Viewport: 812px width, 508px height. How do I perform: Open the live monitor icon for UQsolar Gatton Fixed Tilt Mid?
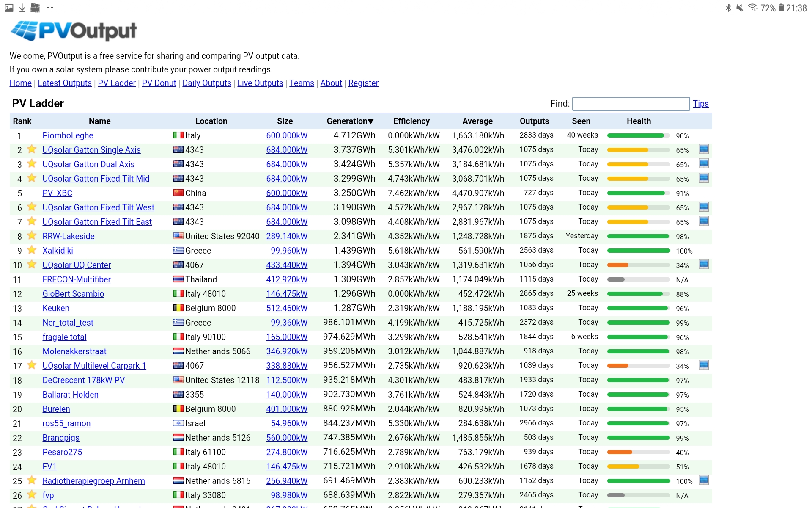[704, 178]
